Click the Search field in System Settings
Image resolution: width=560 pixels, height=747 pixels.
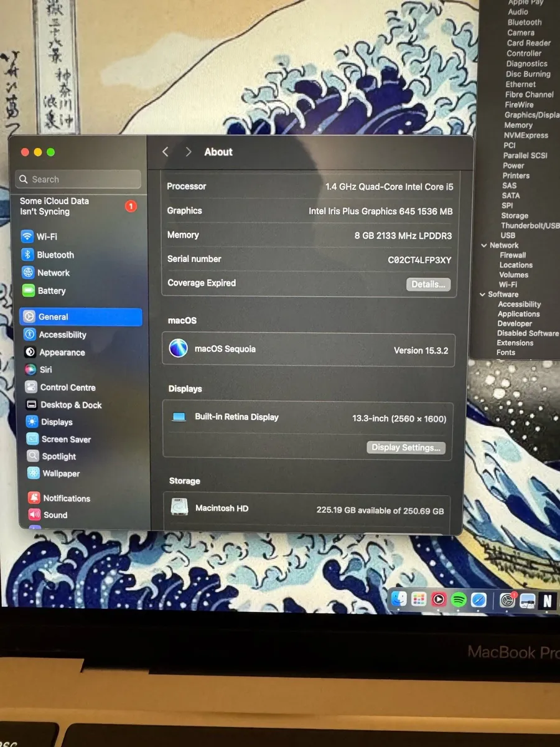coord(78,179)
